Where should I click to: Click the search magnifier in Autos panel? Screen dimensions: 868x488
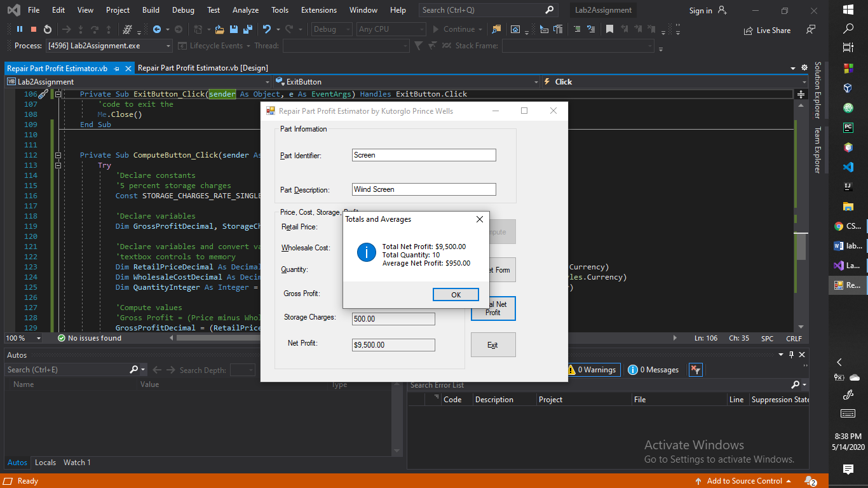pos(134,369)
